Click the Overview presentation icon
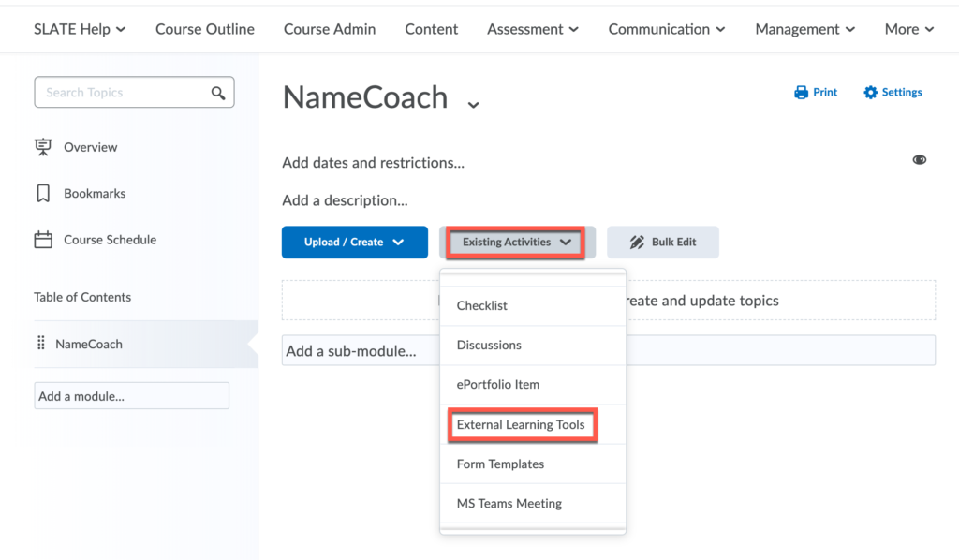Screen dimensions: 959x560 43,147
